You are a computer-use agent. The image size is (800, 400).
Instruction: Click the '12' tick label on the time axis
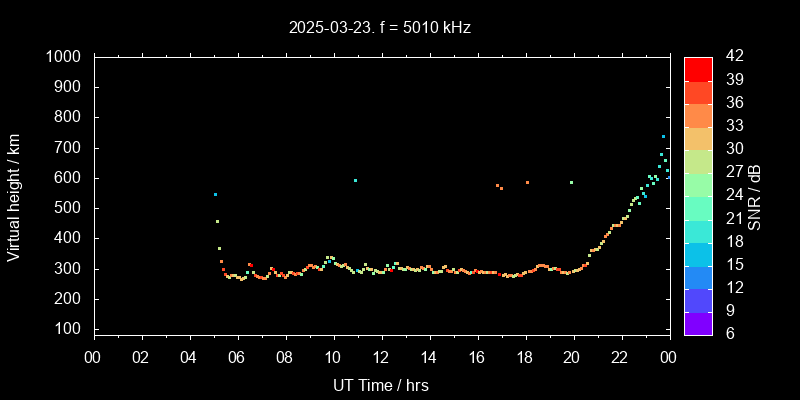pyautogui.click(x=381, y=358)
